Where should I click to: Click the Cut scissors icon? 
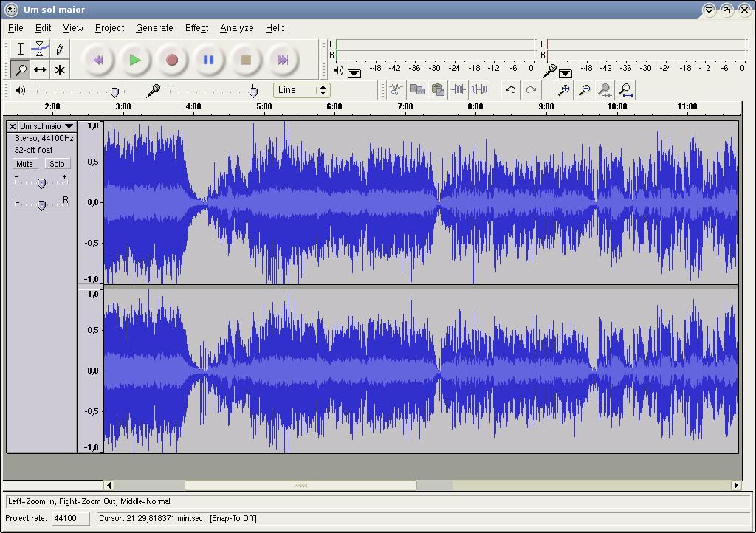click(x=396, y=89)
